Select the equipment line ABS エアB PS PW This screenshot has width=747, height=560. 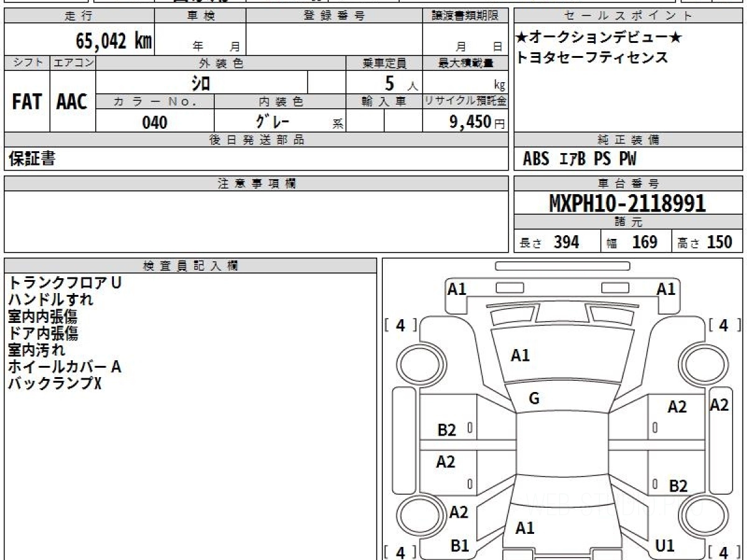coord(580,159)
